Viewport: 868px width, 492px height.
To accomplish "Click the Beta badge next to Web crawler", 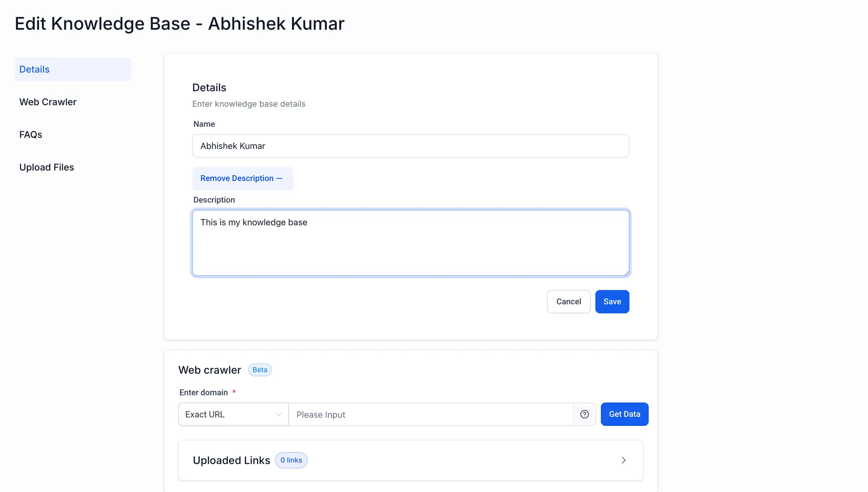I will click(x=260, y=370).
